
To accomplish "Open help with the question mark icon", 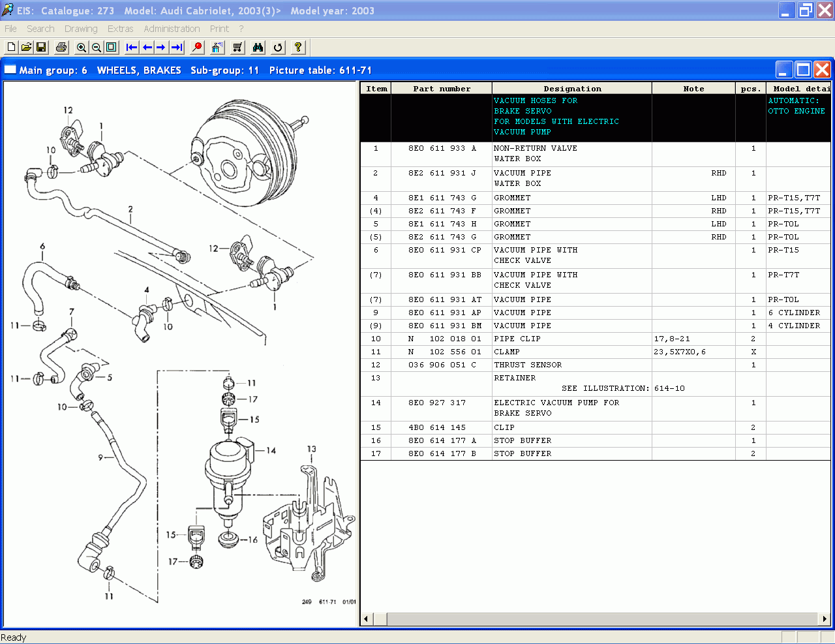I will (x=298, y=47).
